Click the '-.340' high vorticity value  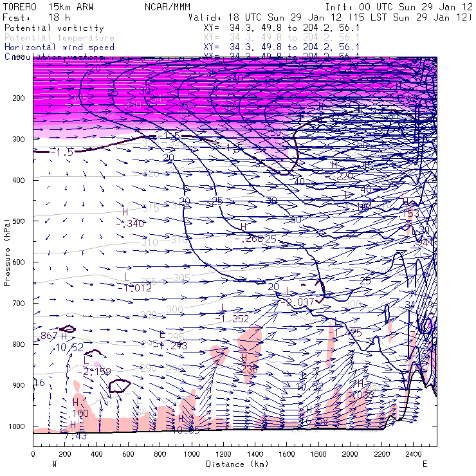(x=130, y=224)
